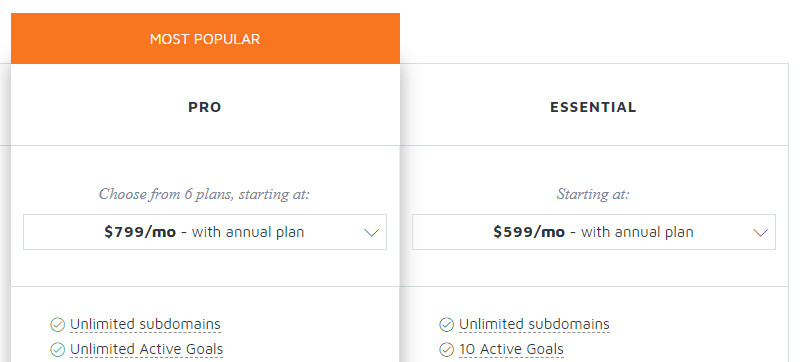805x362 pixels.
Task: Expand the Essential plan chevron arrow
Action: [760, 233]
